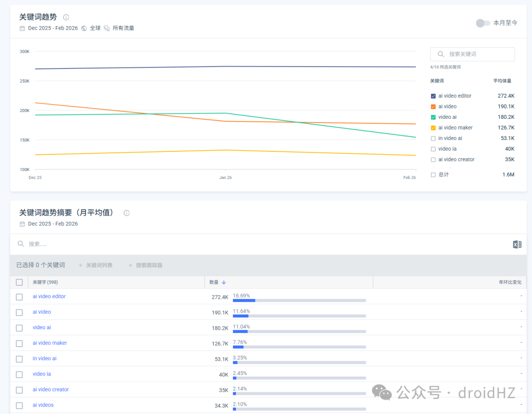Check the 总计 total checkbox in legend
The width and height of the screenshot is (532, 414).
click(x=433, y=175)
